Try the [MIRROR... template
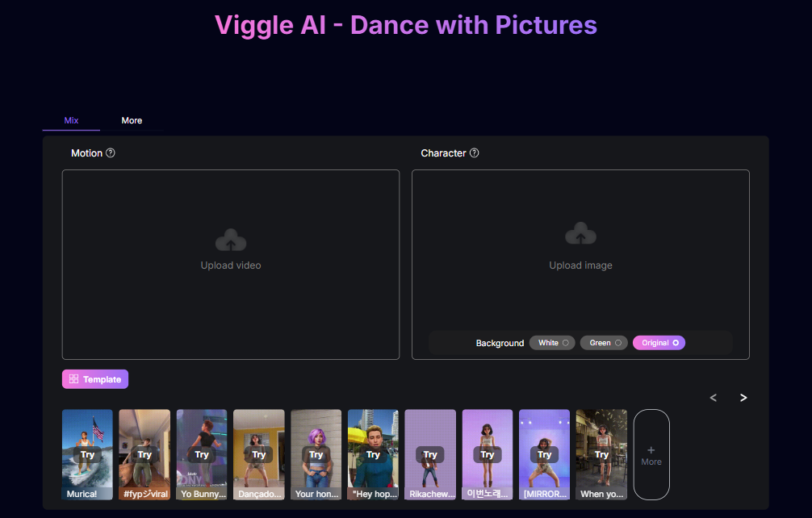Viewport: 812px width, 518px height. pyautogui.click(x=544, y=454)
